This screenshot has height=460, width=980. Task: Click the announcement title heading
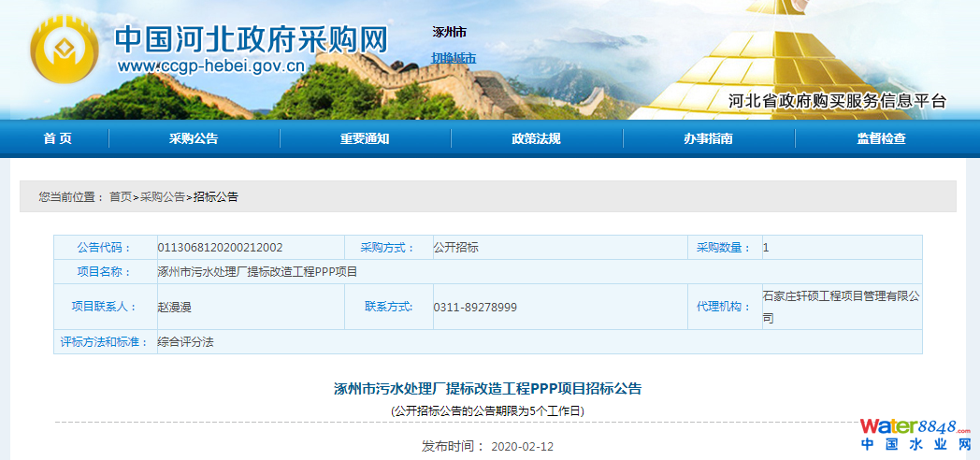488,388
